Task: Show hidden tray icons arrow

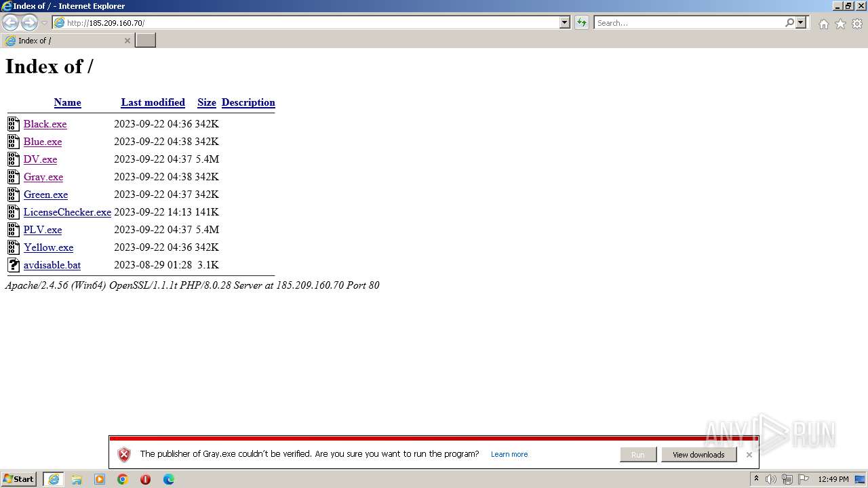Action: pos(756,479)
